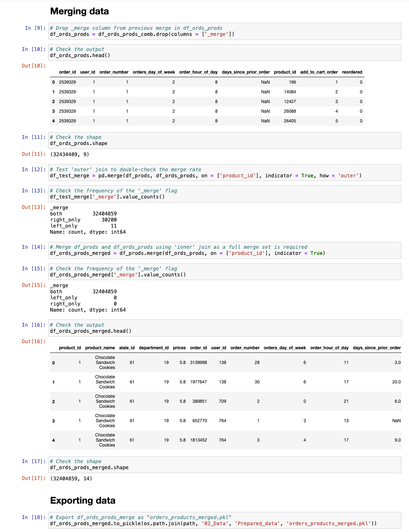Click the "Merging data" section heading

pyautogui.click(x=79, y=11)
